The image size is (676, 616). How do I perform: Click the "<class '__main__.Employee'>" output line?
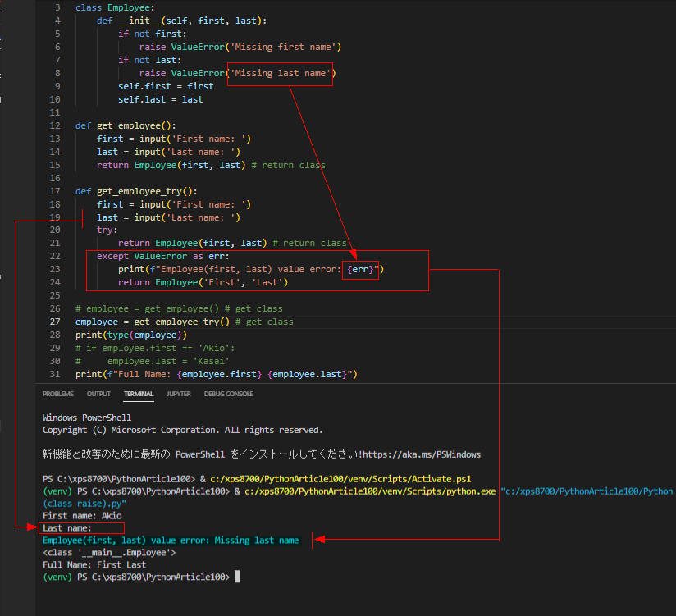[x=109, y=553]
